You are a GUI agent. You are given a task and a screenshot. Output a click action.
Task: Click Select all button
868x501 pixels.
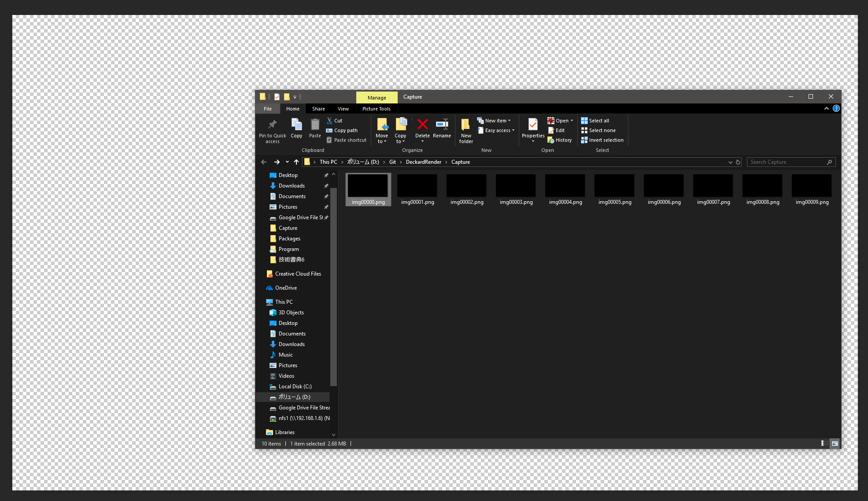coord(595,121)
